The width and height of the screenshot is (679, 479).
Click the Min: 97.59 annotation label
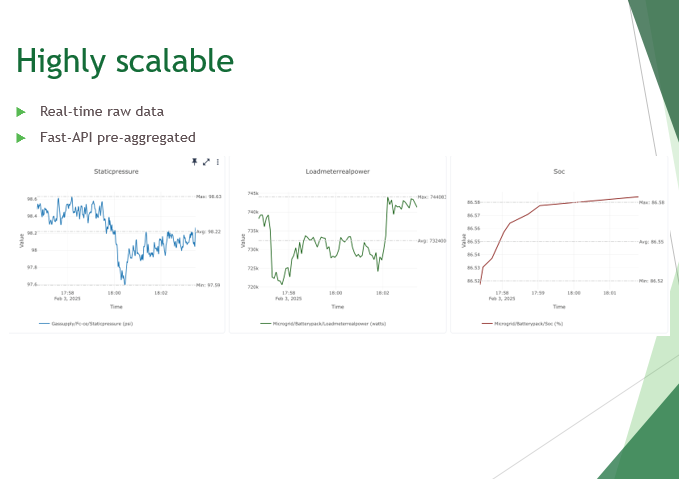click(208, 285)
